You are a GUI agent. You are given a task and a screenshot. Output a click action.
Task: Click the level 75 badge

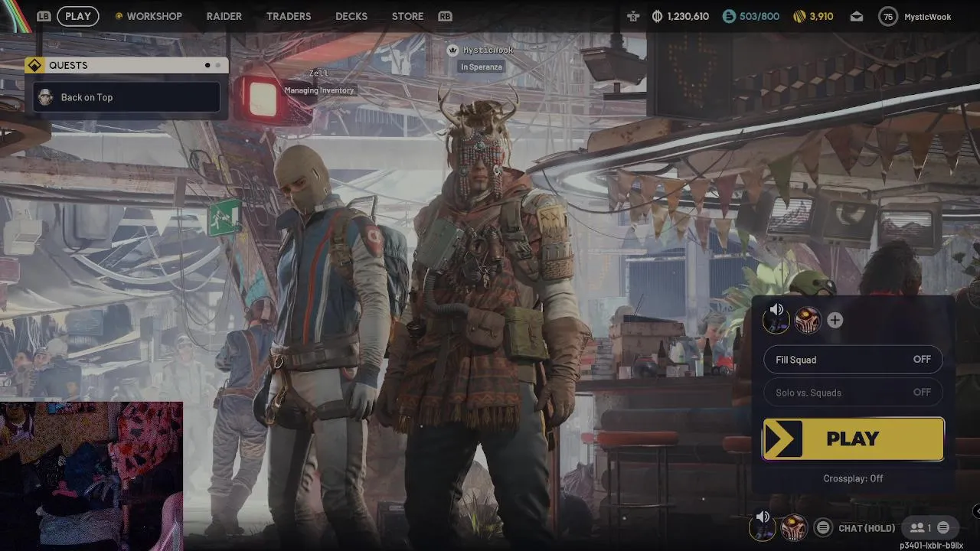coord(888,16)
